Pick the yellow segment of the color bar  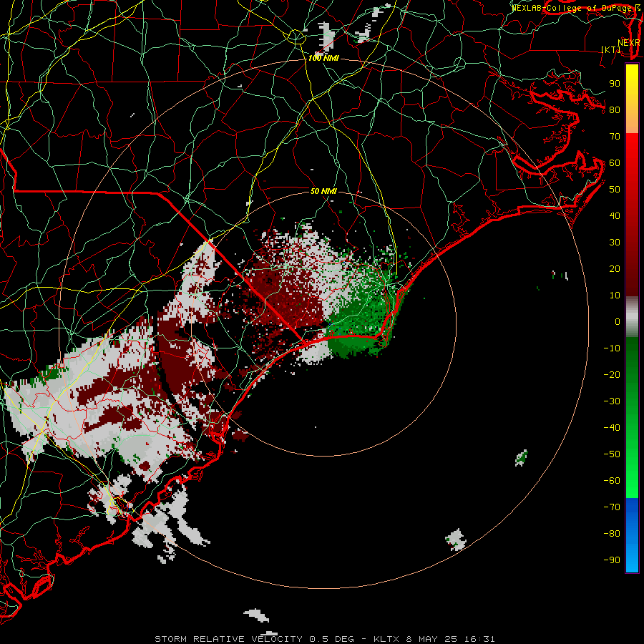(x=632, y=99)
